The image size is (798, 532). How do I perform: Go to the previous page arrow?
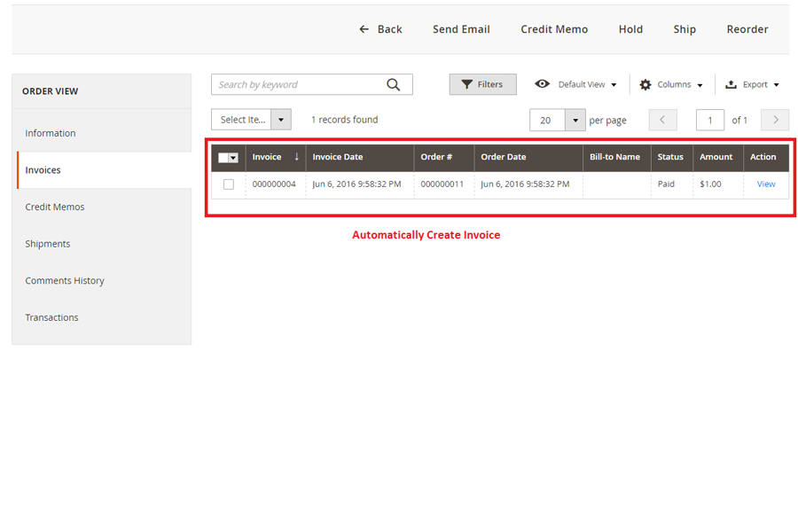[x=662, y=121]
